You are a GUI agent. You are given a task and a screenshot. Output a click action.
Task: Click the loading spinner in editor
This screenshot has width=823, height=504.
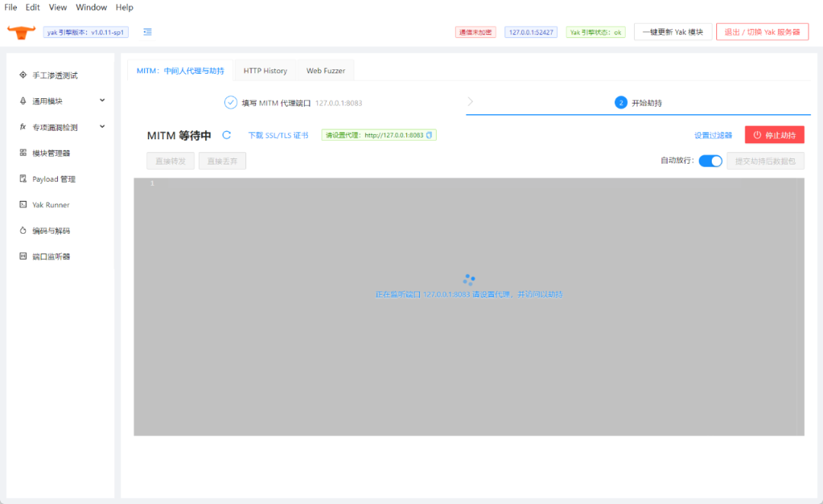click(x=469, y=279)
